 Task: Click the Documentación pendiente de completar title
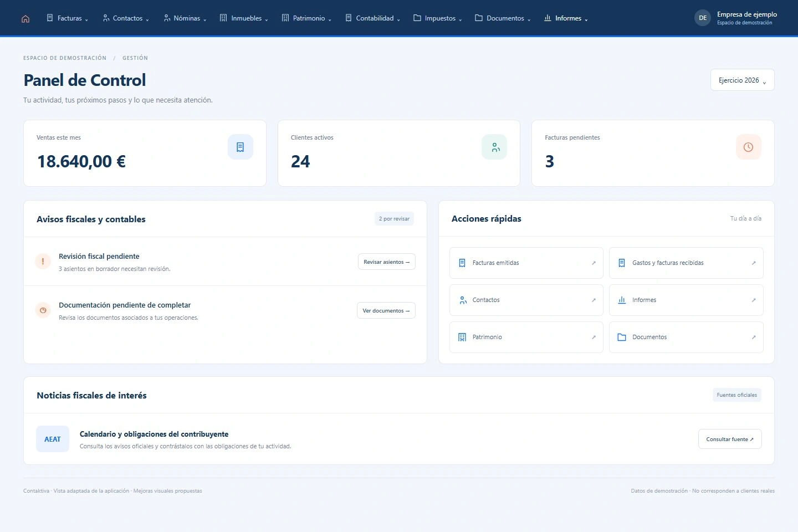[x=125, y=305]
